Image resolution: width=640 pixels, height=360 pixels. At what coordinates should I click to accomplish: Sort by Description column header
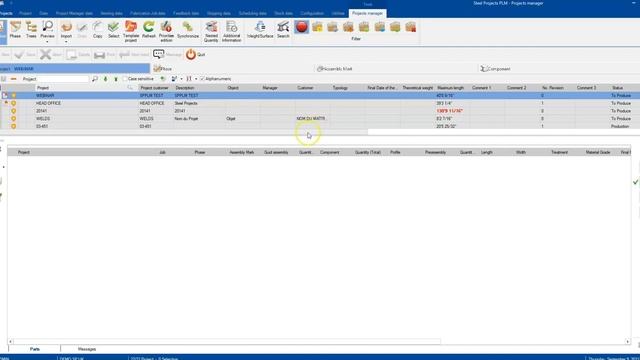point(185,88)
